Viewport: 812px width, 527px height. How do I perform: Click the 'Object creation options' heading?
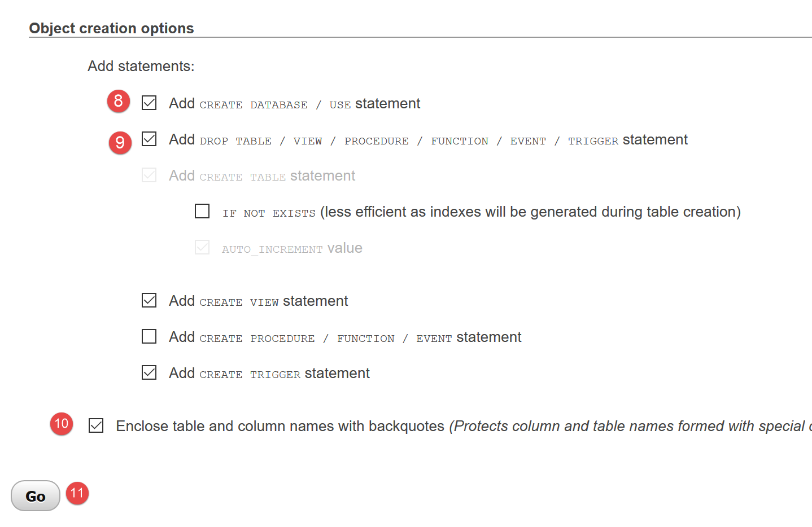click(111, 28)
